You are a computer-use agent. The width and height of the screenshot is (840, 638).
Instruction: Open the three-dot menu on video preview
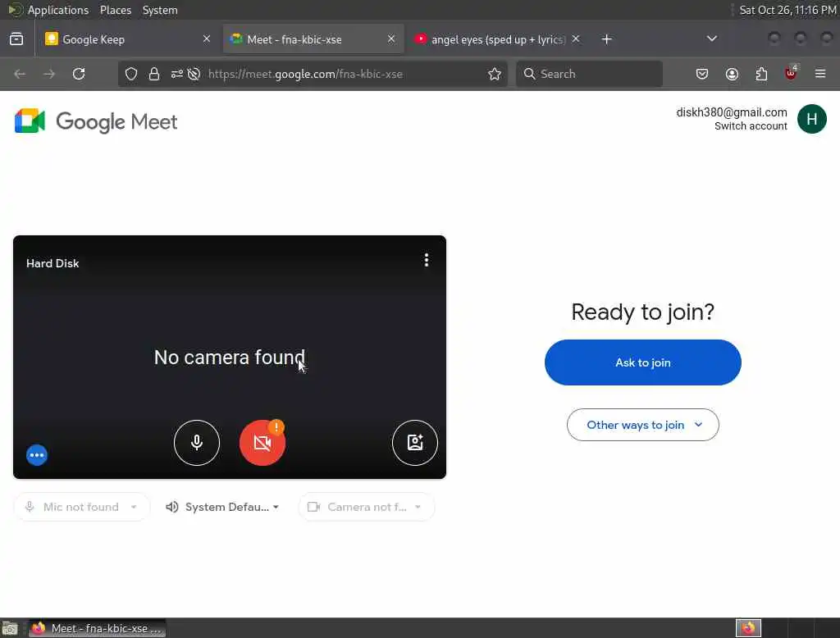tap(427, 260)
